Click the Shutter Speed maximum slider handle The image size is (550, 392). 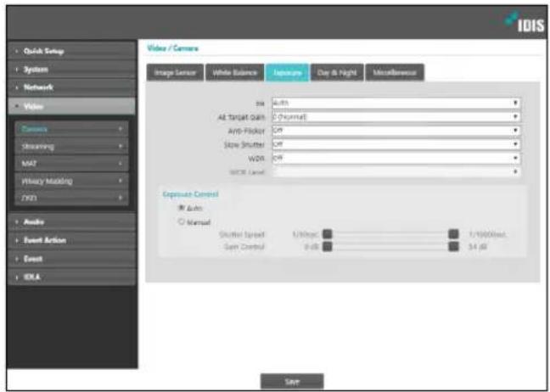click(453, 234)
